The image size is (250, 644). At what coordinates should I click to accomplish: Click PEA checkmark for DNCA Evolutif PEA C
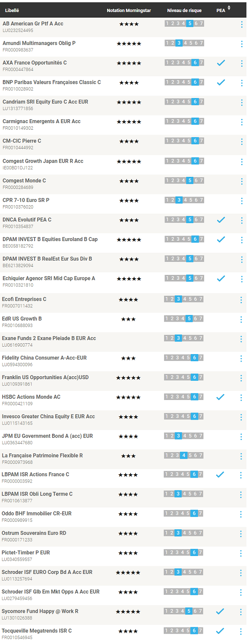coord(221,220)
